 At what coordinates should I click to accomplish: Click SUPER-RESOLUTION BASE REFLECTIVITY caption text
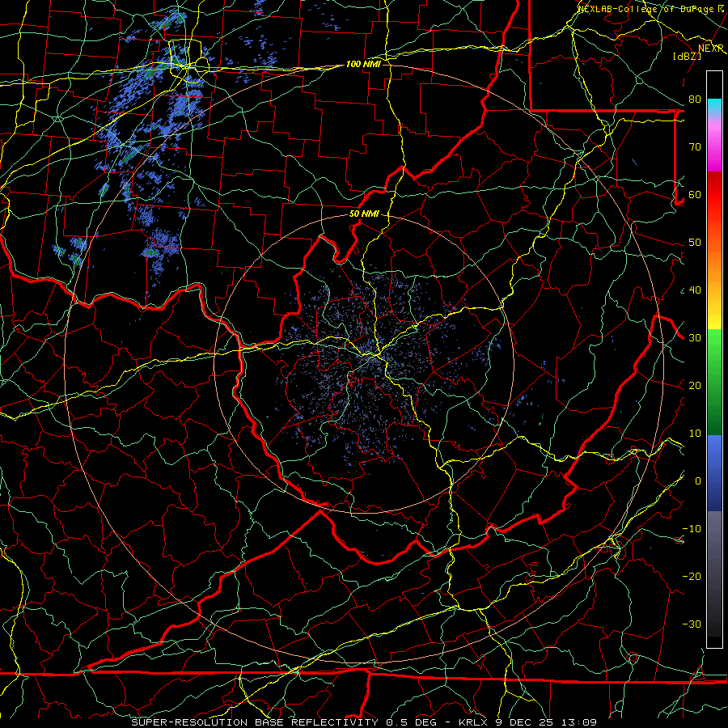255,722
